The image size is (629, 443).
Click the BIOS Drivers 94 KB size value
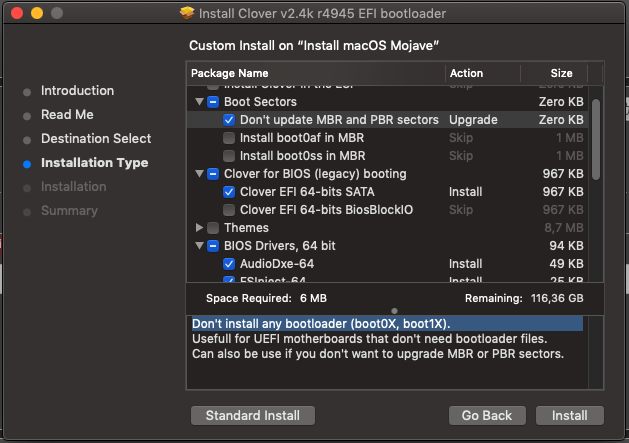(566, 246)
